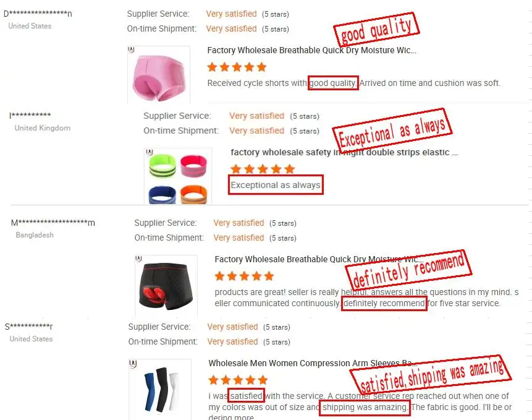Click star rating under safety strips product
Viewport: 532px width, 420px height.
click(x=263, y=169)
